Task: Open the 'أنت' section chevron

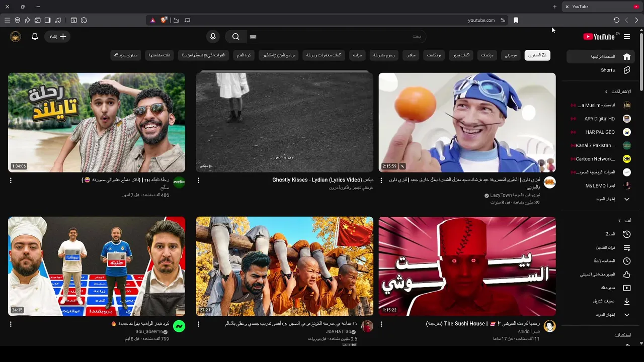Action: pos(619,221)
